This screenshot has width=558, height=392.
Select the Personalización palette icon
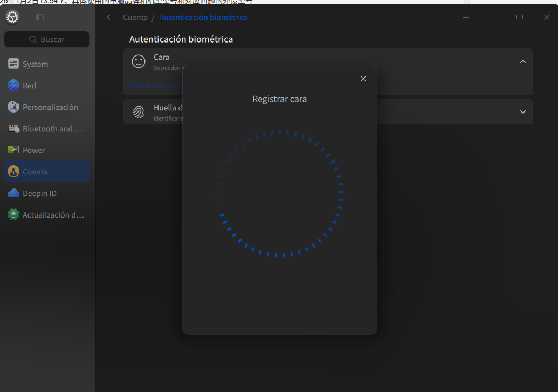[13, 107]
